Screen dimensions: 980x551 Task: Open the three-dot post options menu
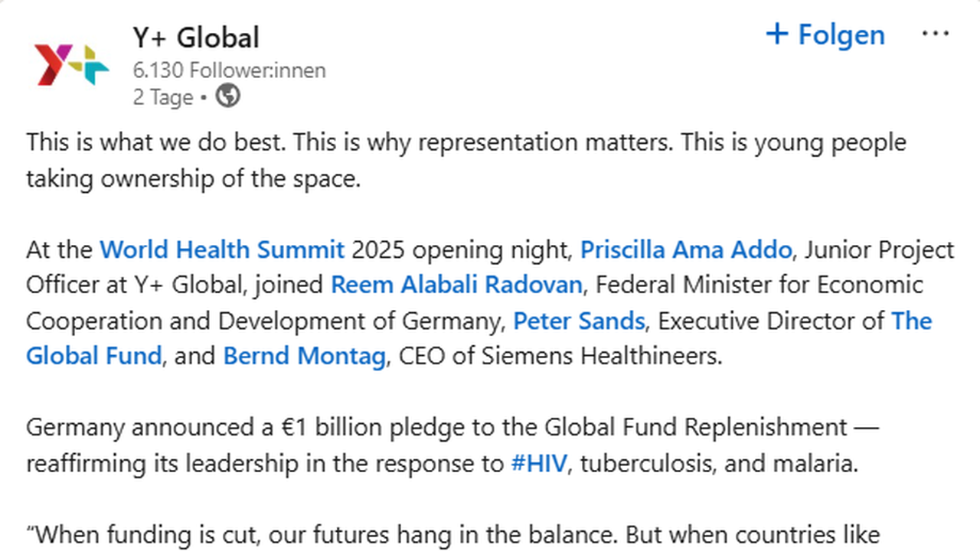tap(936, 35)
